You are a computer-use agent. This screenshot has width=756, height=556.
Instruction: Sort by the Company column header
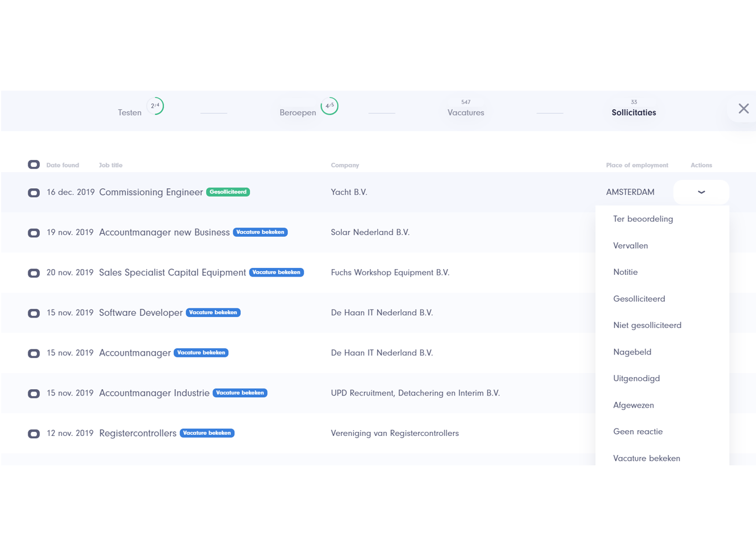click(x=345, y=165)
